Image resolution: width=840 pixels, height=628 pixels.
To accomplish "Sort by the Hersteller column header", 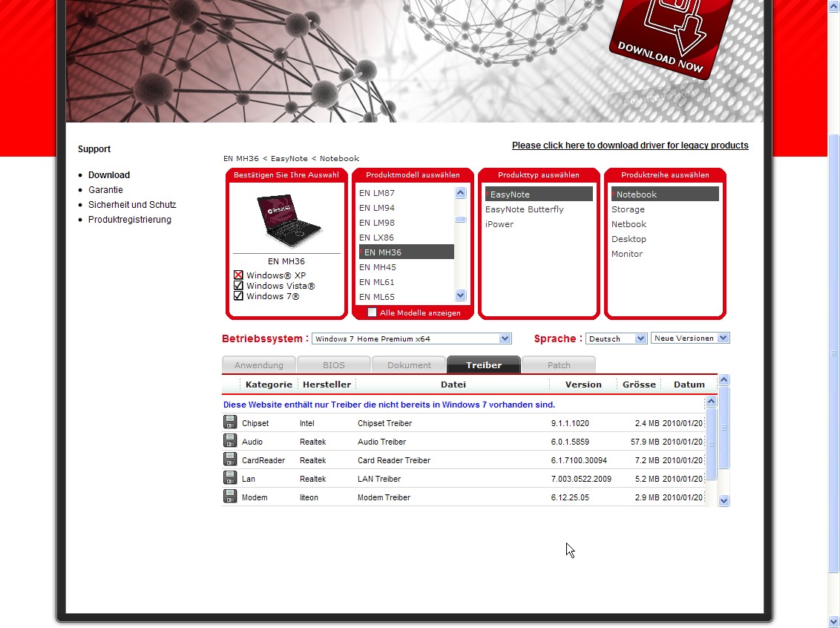I will (x=327, y=385).
